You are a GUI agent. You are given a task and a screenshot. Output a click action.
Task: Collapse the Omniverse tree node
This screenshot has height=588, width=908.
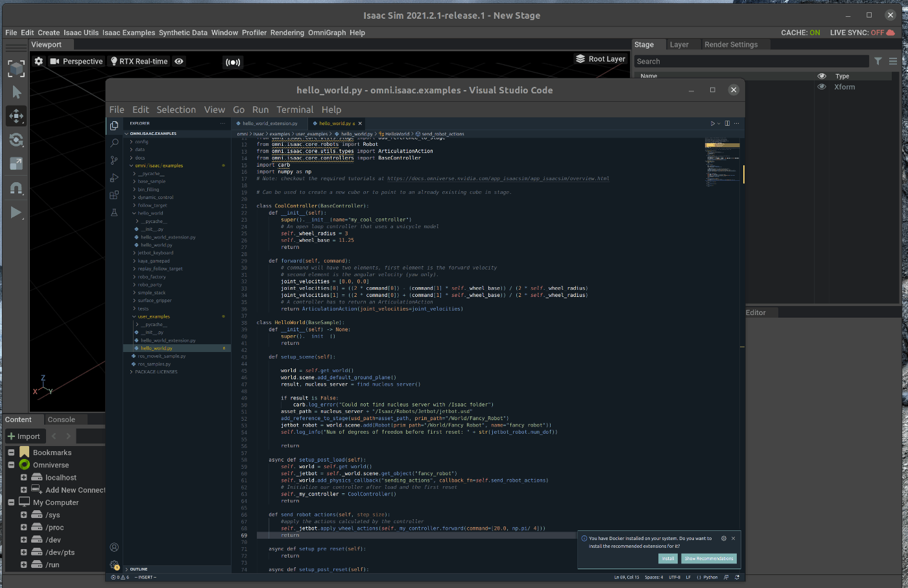click(x=11, y=465)
